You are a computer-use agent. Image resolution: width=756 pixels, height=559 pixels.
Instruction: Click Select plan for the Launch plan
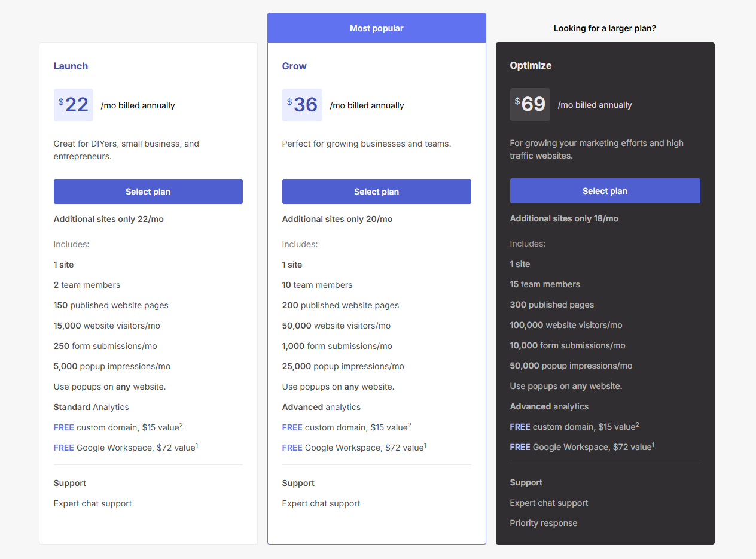coord(148,192)
